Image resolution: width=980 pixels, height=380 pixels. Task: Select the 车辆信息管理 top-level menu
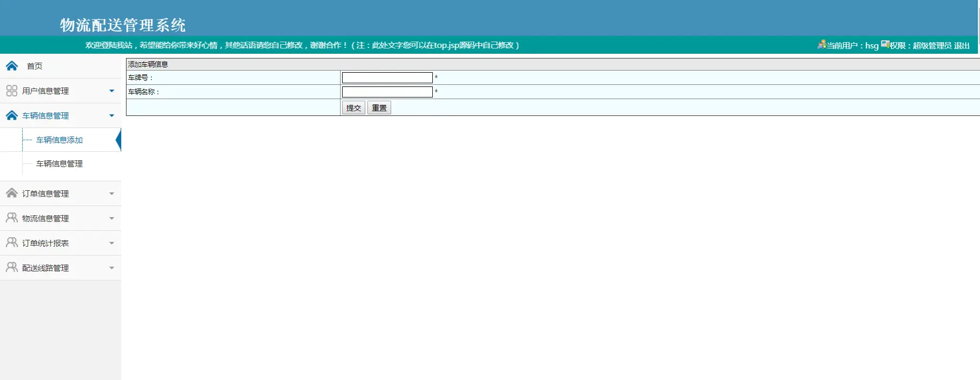click(61, 115)
